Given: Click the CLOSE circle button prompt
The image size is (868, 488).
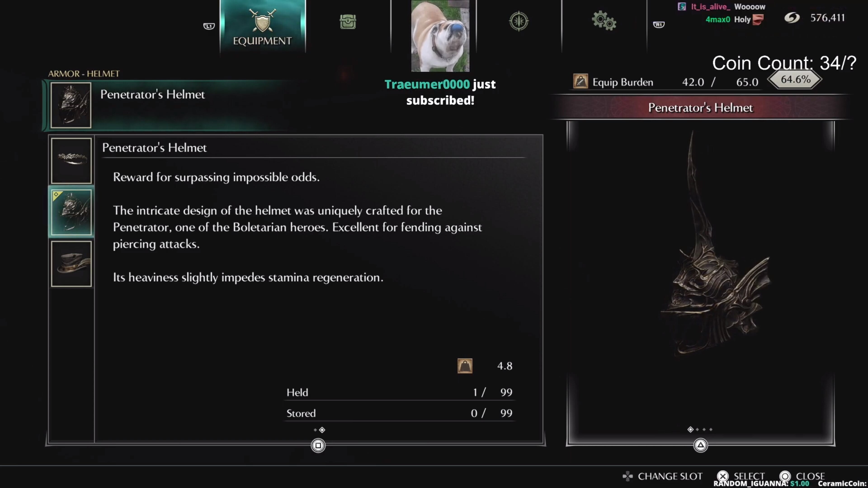Looking at the screenshot, I should (802, 476).
